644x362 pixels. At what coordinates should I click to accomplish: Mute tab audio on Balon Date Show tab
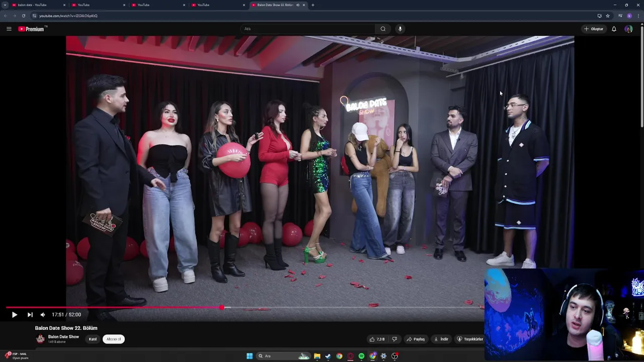point(297,5)
